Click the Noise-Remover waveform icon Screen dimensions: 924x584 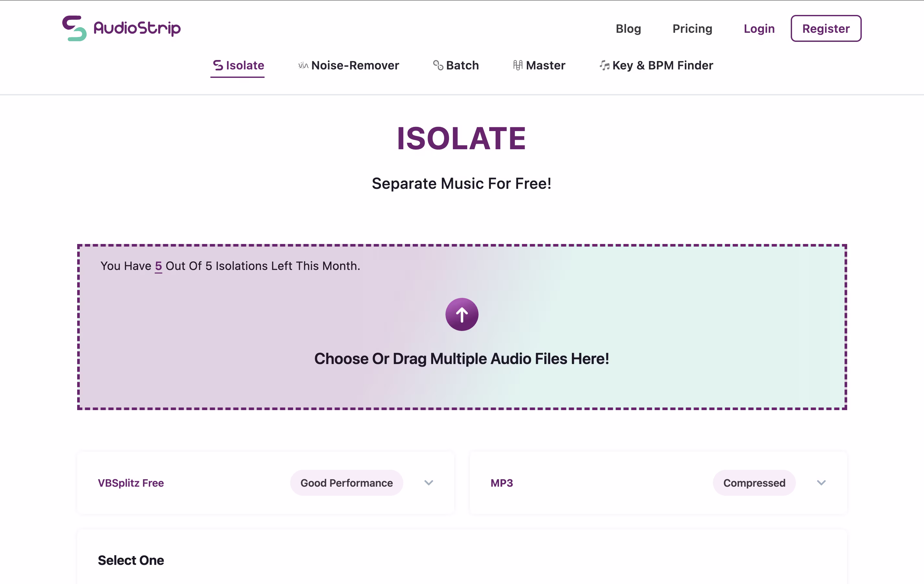[303, 66]
